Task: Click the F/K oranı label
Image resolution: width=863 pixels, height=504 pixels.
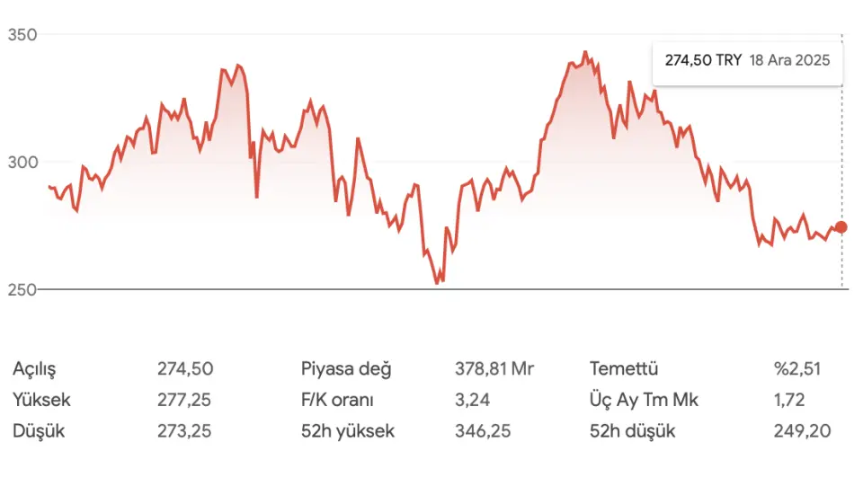Action: (337, 400)
